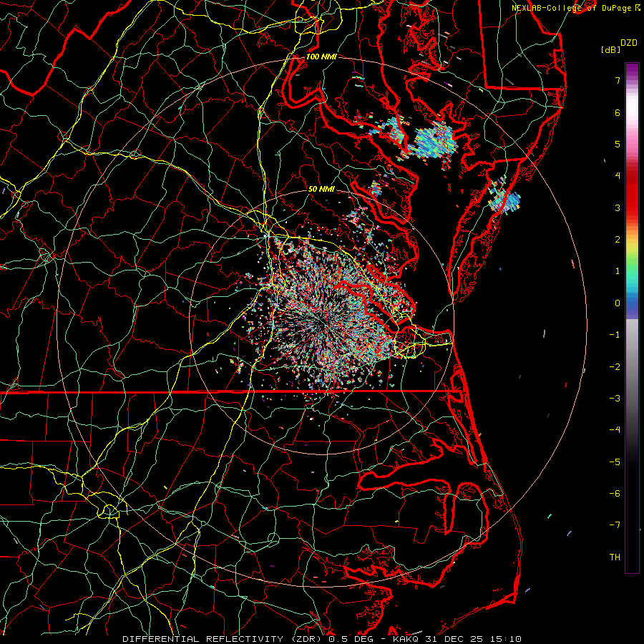Click the -1 value on the color scale
This screenshot has width=644, height=644.
(x=615, y=335)
